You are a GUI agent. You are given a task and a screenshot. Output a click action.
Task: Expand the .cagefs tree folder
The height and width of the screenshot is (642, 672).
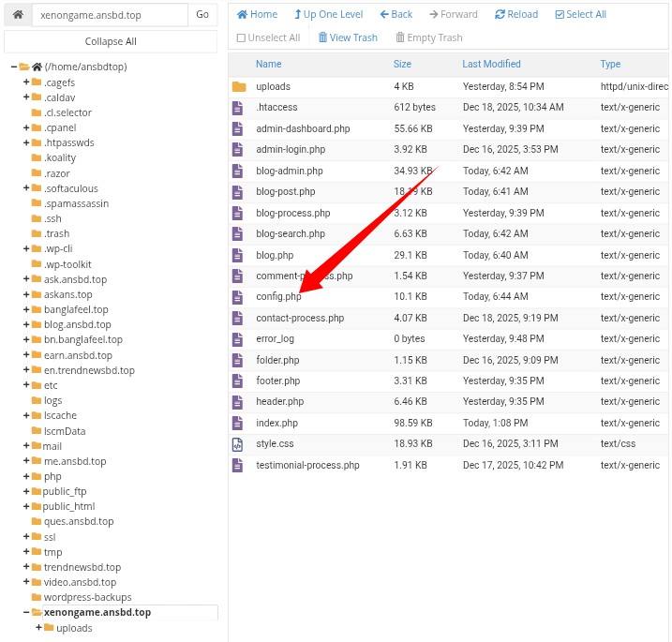(26, 82)
